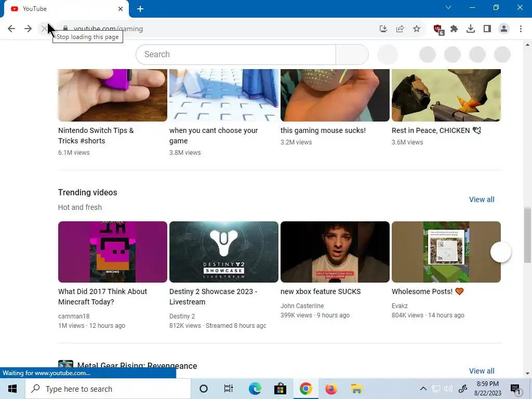Install YouTube app icon in address bar
532x399 pixels.
tap(383, 29)
